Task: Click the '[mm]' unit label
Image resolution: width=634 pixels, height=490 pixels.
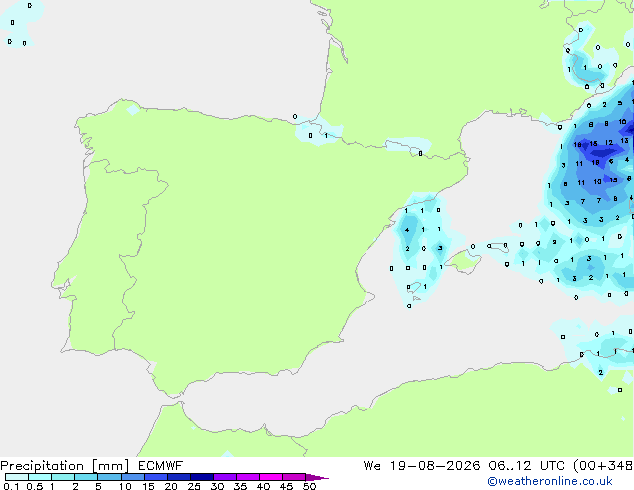Action: tap(110, 466)
